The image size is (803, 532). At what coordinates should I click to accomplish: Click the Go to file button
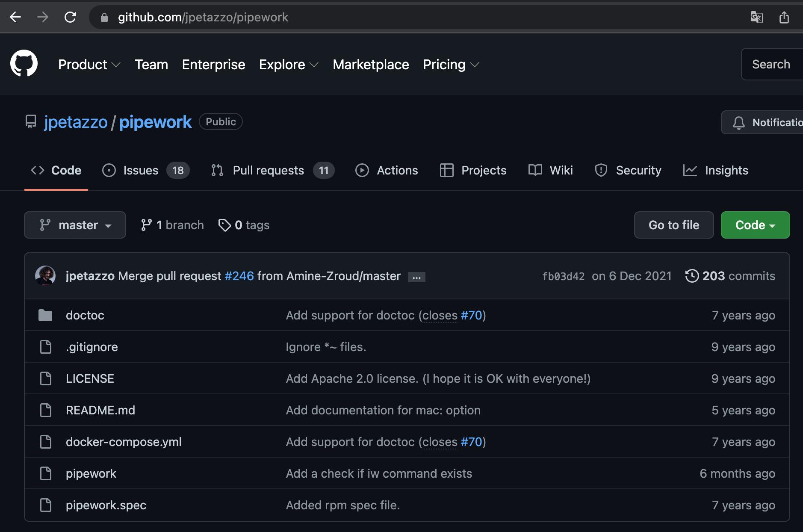point(674,225)
